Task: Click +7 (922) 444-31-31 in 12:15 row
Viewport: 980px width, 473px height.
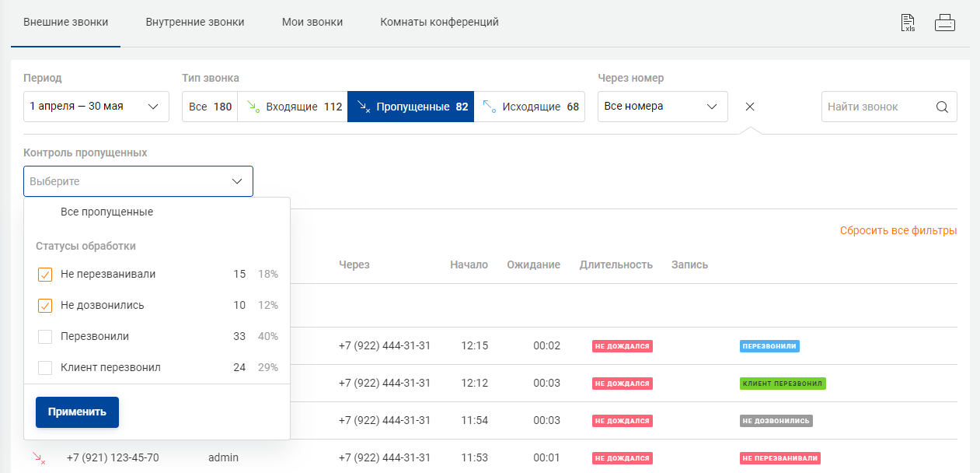Action: tap(385, 345)
